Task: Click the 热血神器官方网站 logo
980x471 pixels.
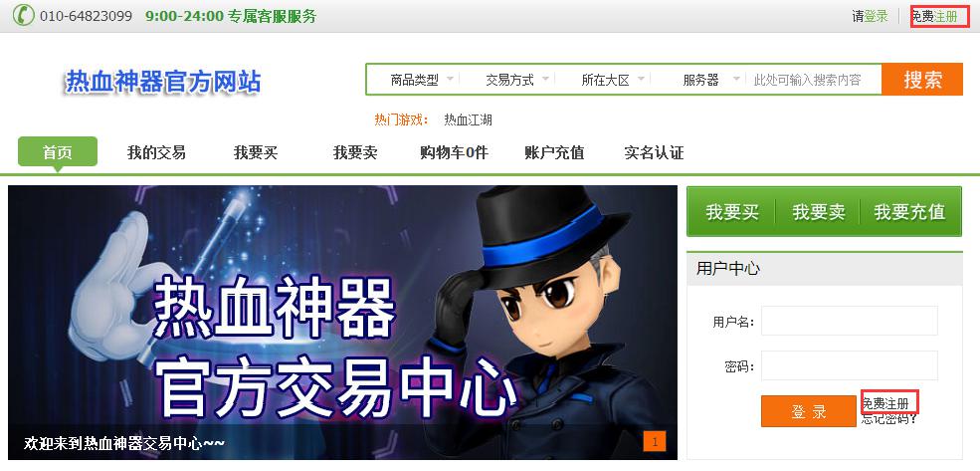Action: (163, 82)
